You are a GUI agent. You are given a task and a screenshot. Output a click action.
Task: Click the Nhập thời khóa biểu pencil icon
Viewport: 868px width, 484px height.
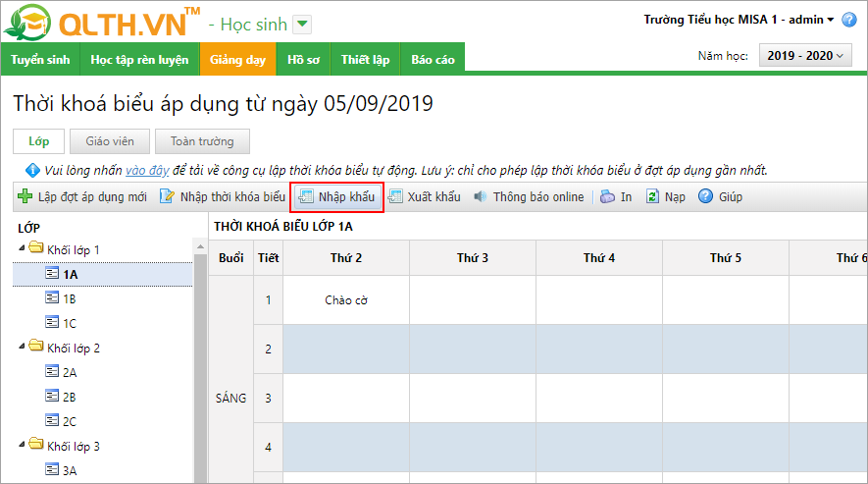[x=167, y=196]
